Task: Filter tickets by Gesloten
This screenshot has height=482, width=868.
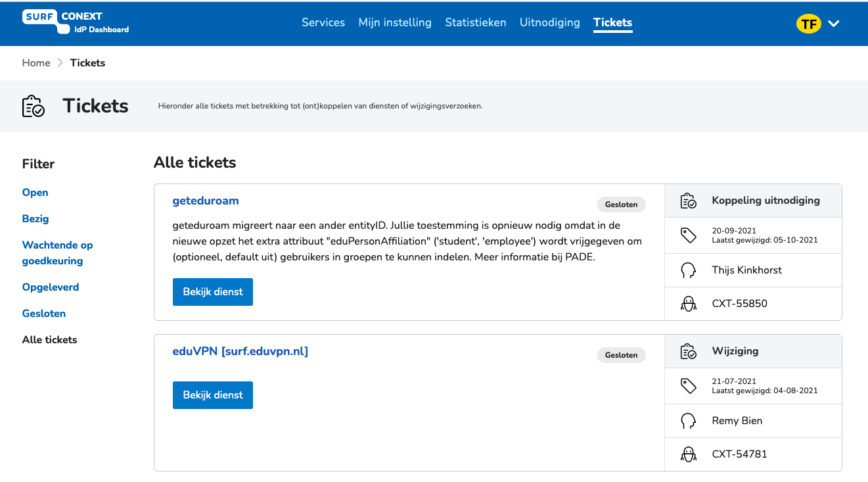Action: coord(44,314)
